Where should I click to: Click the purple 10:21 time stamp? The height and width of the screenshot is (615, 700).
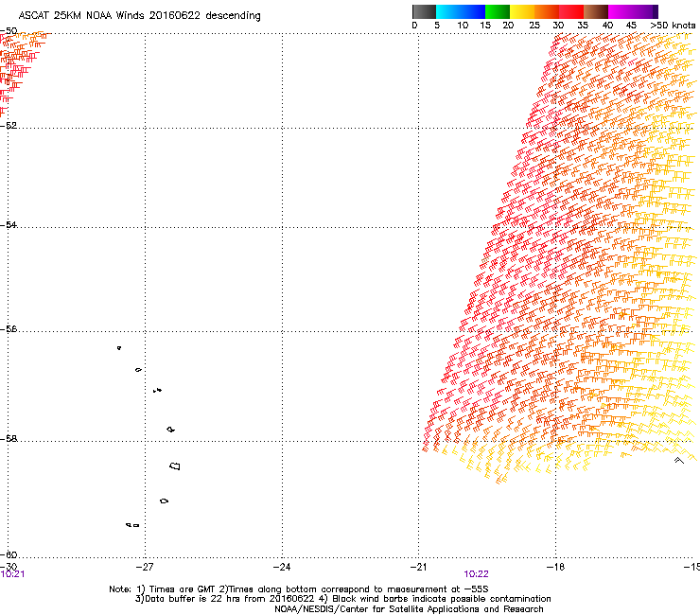pyautogui.click(x=12, y=574)
